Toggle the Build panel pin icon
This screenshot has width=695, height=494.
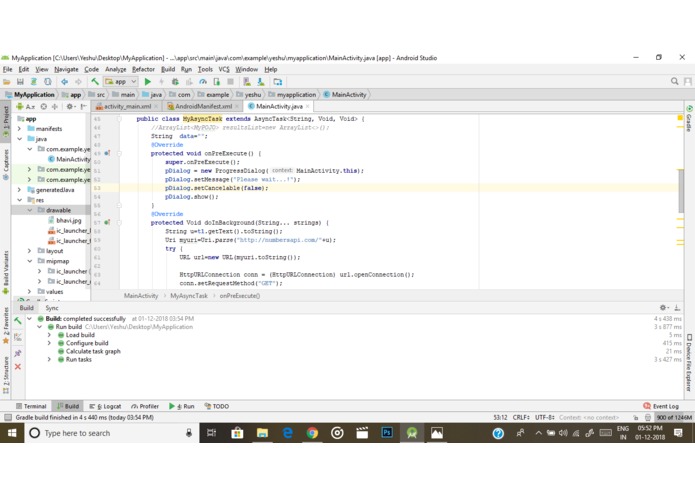pyautogui.click(x=18, y=353)
